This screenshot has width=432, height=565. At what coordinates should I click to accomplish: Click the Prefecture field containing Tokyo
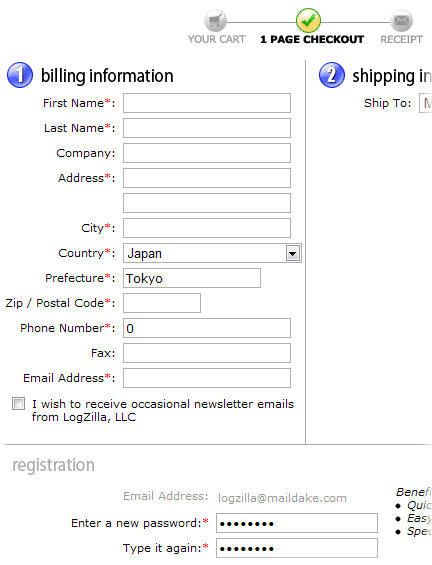tap(192, 278)
